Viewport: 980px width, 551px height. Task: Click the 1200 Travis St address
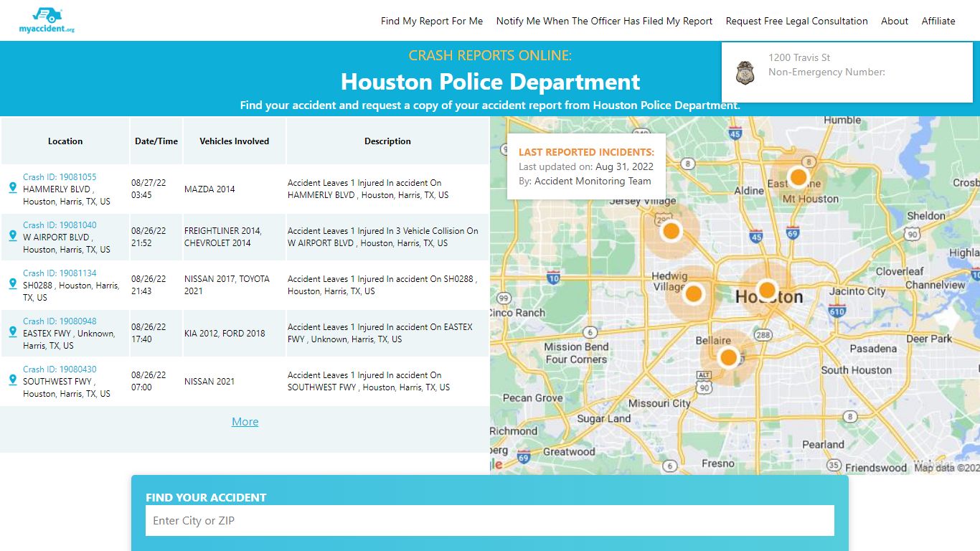[x=799, y=57]
